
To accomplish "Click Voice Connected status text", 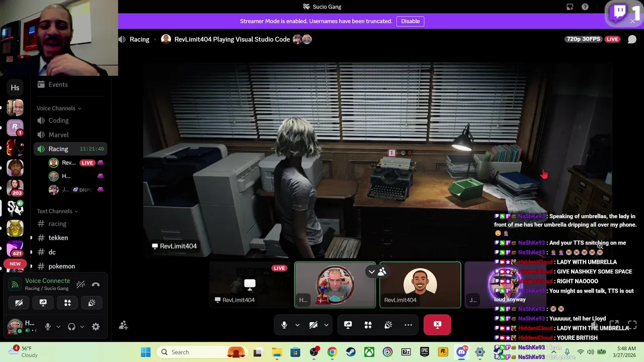I will point(47,281).
